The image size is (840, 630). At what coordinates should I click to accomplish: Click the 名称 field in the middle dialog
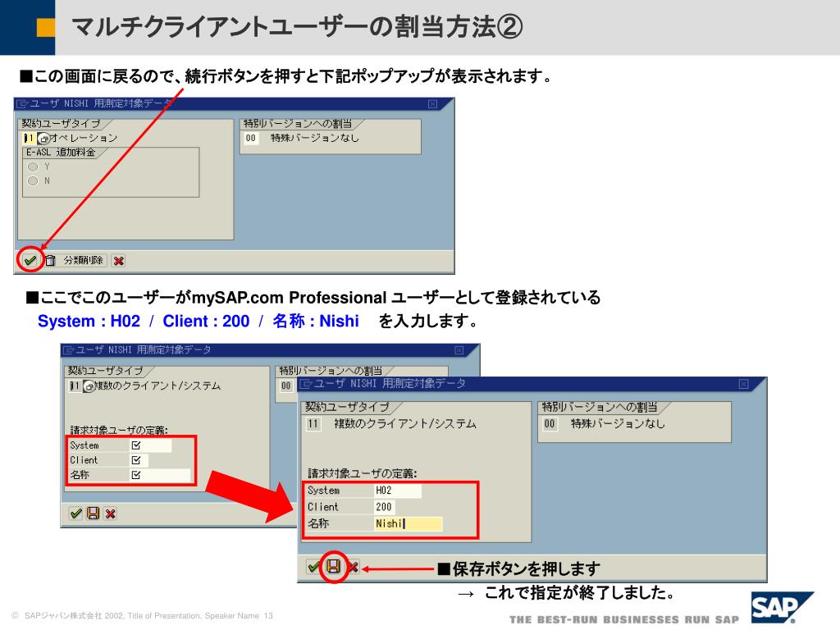(x=160, y=475)
